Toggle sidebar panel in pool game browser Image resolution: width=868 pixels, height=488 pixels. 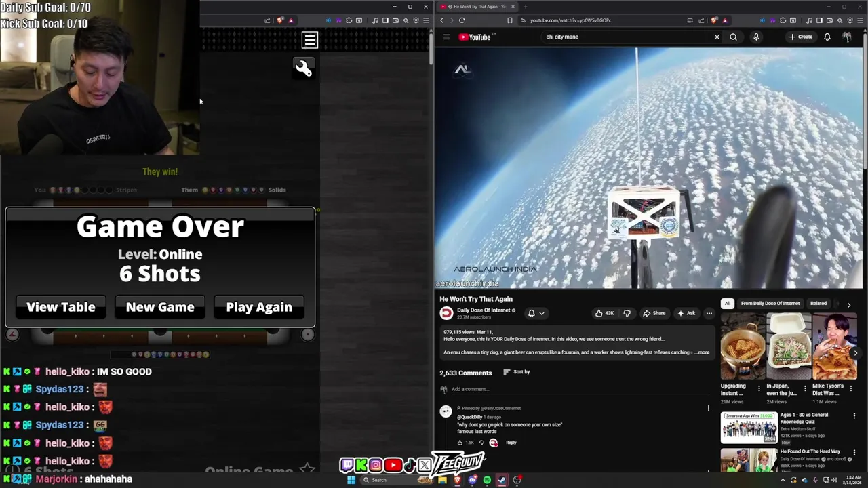coord(385,20)
